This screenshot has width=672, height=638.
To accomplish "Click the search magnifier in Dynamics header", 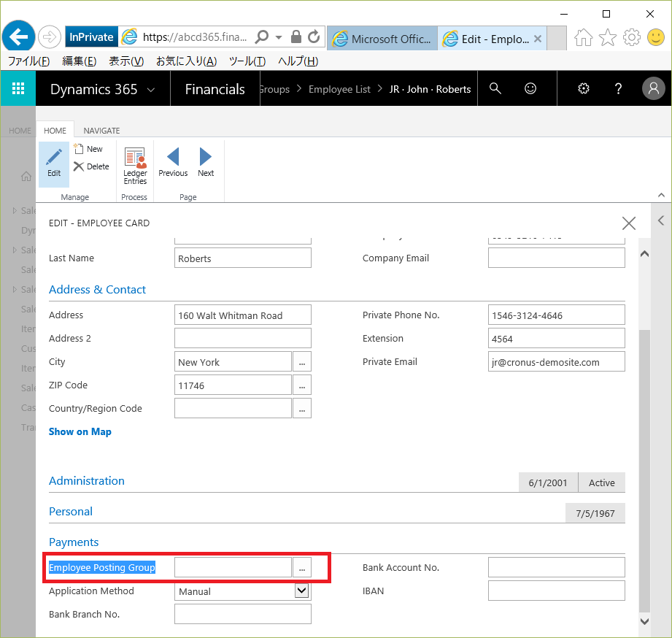I will click(x=495, y=88).
